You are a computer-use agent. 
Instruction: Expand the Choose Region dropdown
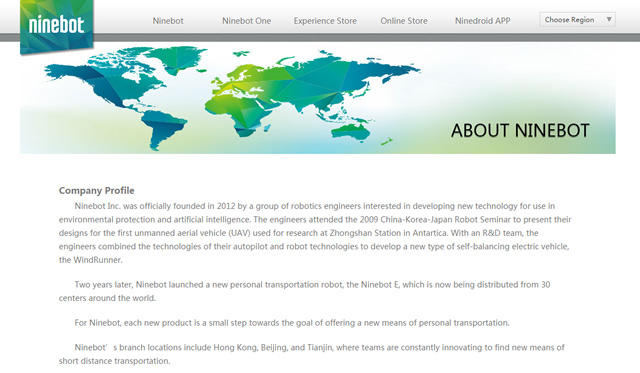click(x=577, y=20)
